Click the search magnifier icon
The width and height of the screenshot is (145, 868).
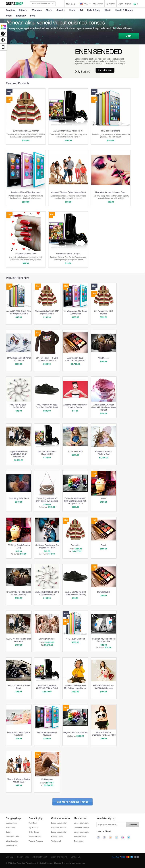[53, 4]
